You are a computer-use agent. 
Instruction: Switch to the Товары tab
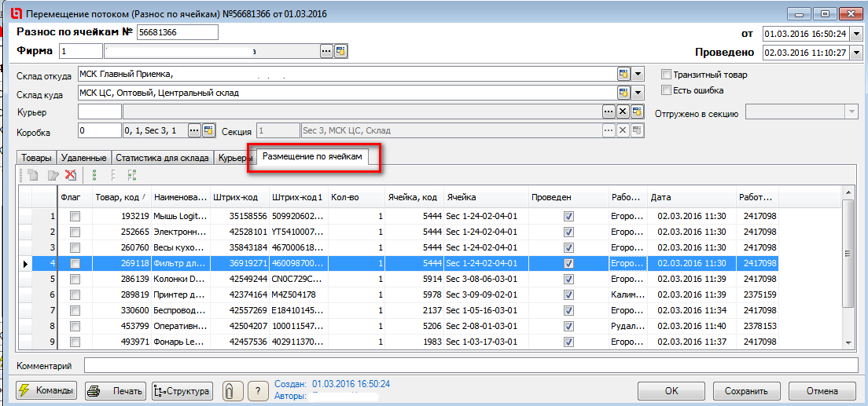tap(35, 158)
